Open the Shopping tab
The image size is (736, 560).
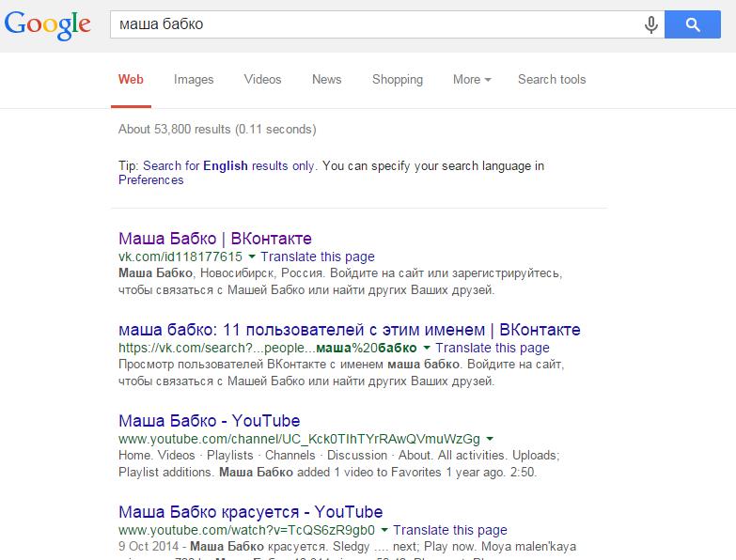pos(398,80)
